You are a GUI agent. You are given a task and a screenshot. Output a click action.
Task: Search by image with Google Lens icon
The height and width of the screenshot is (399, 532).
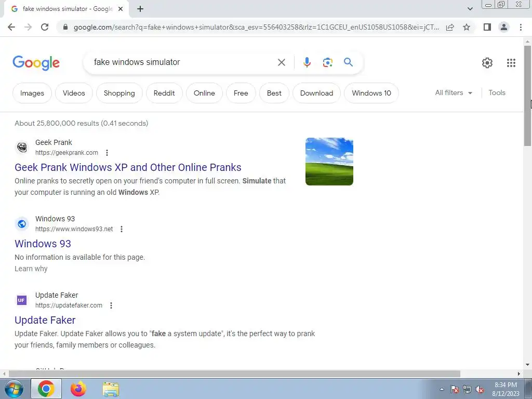[x=327, y=62]
